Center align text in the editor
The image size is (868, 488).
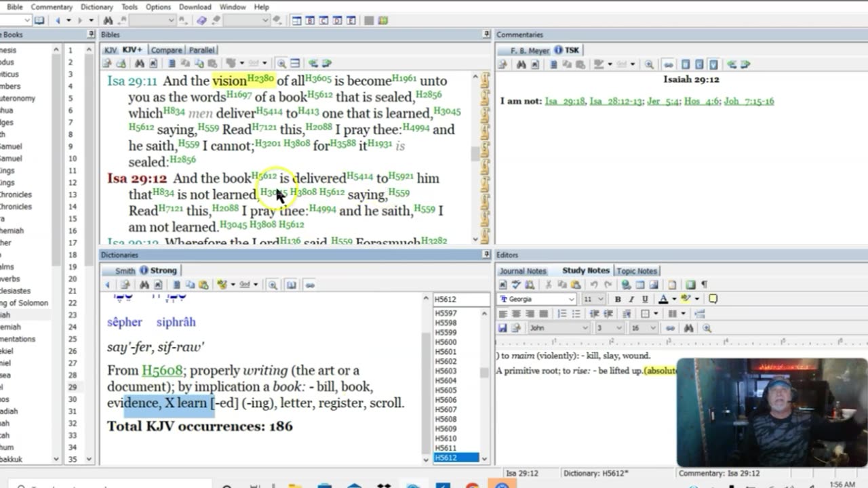[x=516, y=314]
